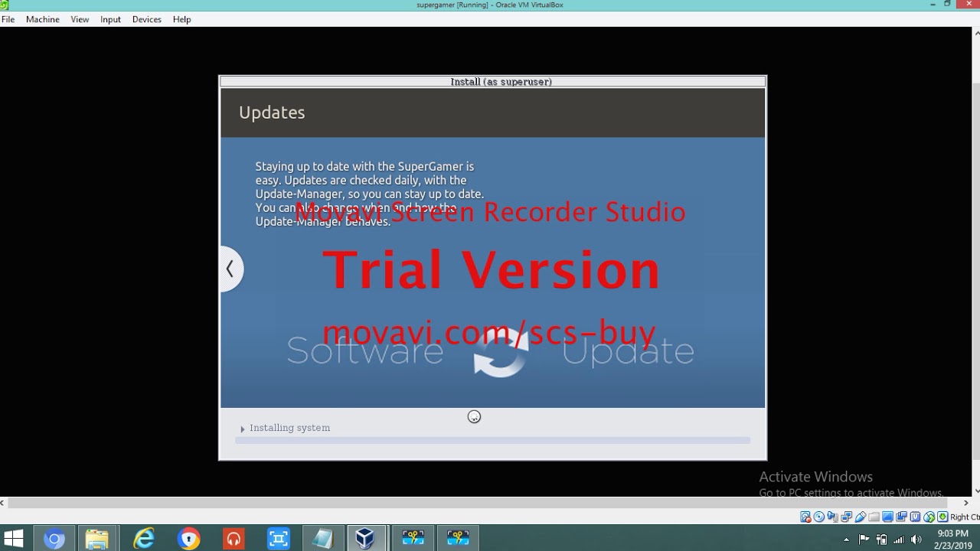The image size is (980, 551).
Task: Open the first Movavi scissors taskbar icon
Action: pos(413,539)
